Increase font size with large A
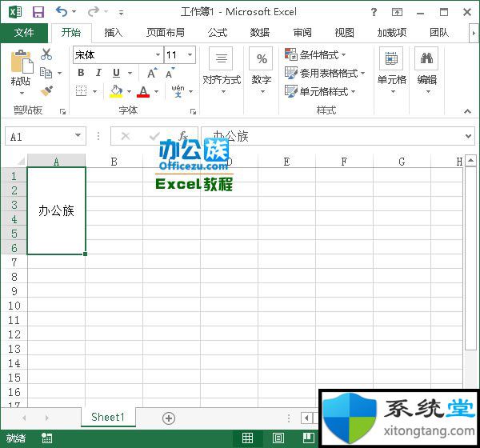The image size is (480, 448). pos(152,73)
